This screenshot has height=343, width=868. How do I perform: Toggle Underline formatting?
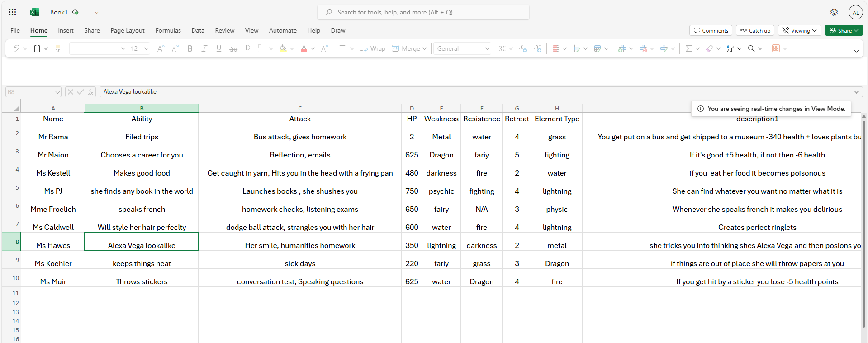point(219,48)
